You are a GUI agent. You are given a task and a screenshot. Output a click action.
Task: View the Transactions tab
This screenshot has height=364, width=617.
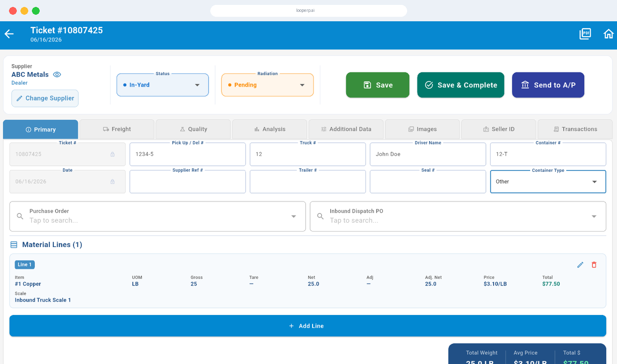[575, 129]
